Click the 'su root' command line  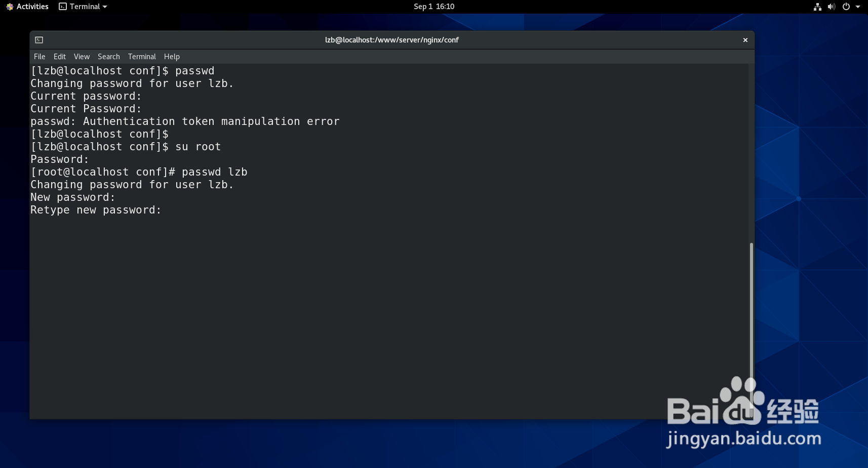point(126,147)
